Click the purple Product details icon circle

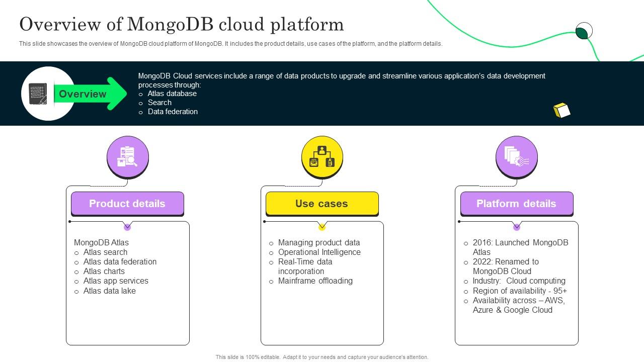pyautogui.click(x=128, y=156)
